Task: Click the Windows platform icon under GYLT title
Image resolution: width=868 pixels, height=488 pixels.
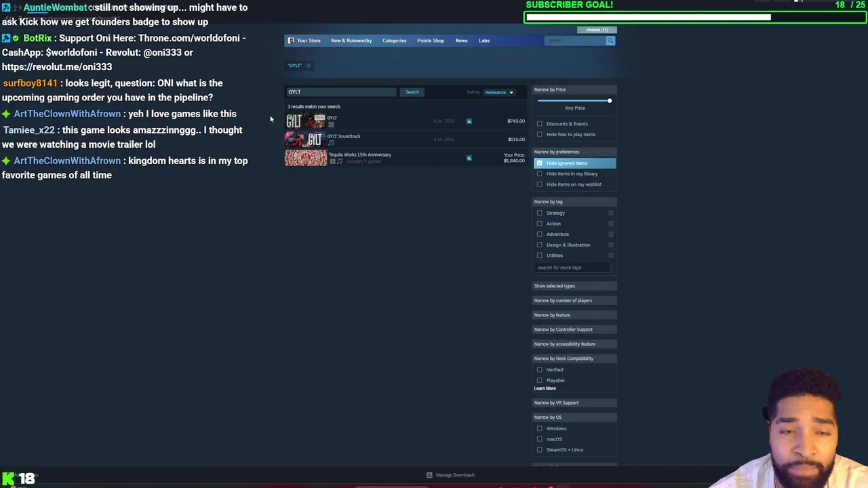Action: pos(331,125)
